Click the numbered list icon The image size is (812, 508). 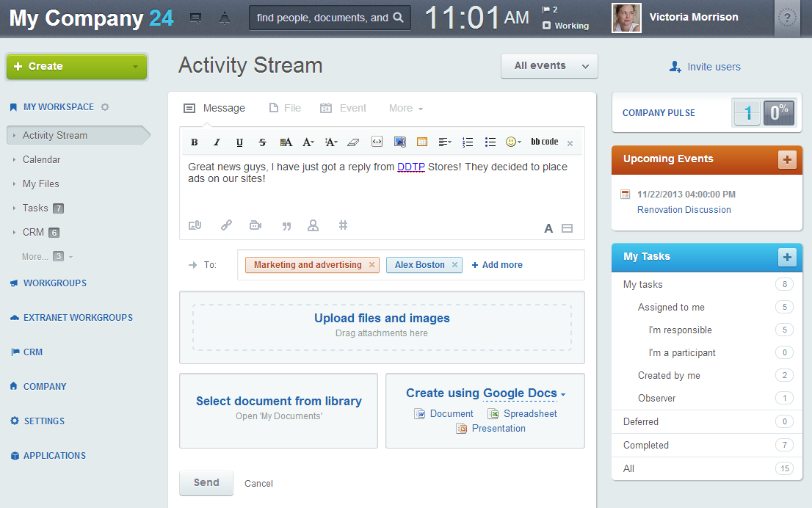pos(468,142)
